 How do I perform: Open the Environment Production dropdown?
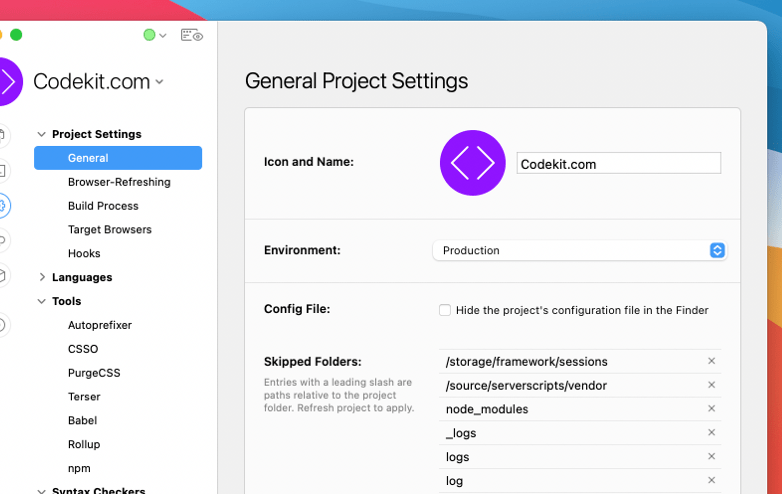pyautogui.click(x=580, y=250)
